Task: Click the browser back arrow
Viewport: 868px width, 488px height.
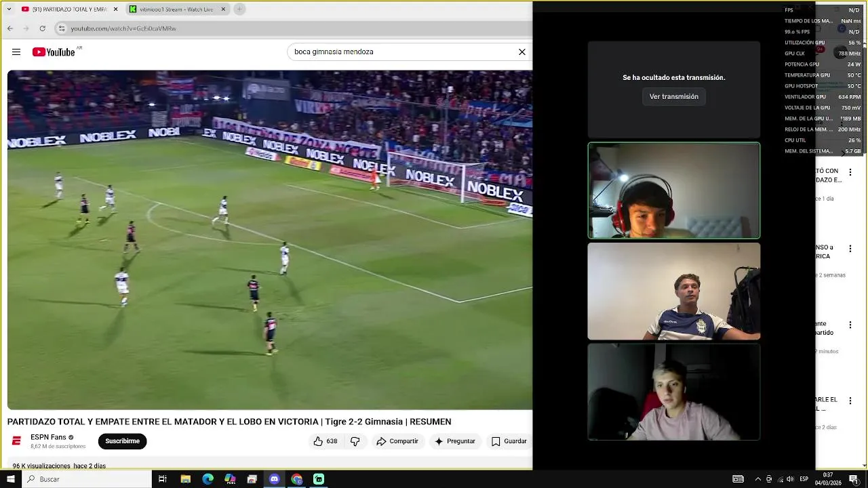Action: pos(10,28)
